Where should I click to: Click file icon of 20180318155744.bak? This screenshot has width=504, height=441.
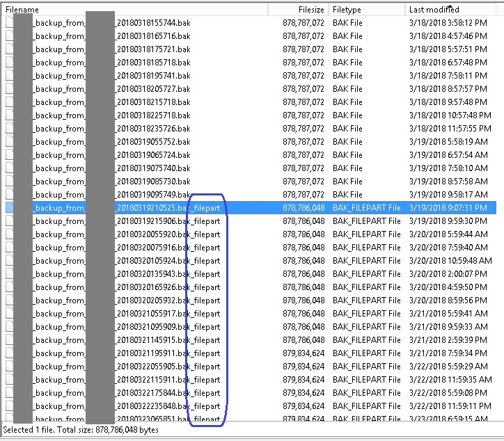tap(9, 23)
